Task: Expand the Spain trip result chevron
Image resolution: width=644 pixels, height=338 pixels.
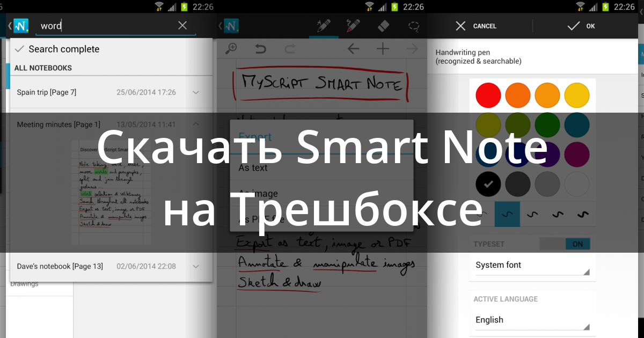Action: pyautogui.click(x=196, y=92)
